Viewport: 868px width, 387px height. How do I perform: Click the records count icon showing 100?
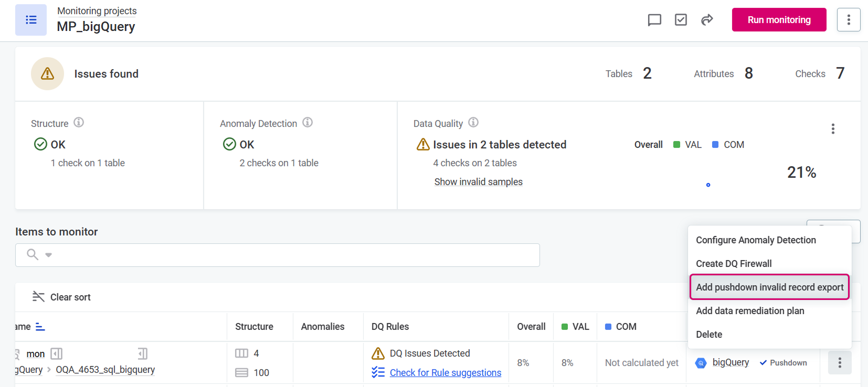click(x=241, y=372)
